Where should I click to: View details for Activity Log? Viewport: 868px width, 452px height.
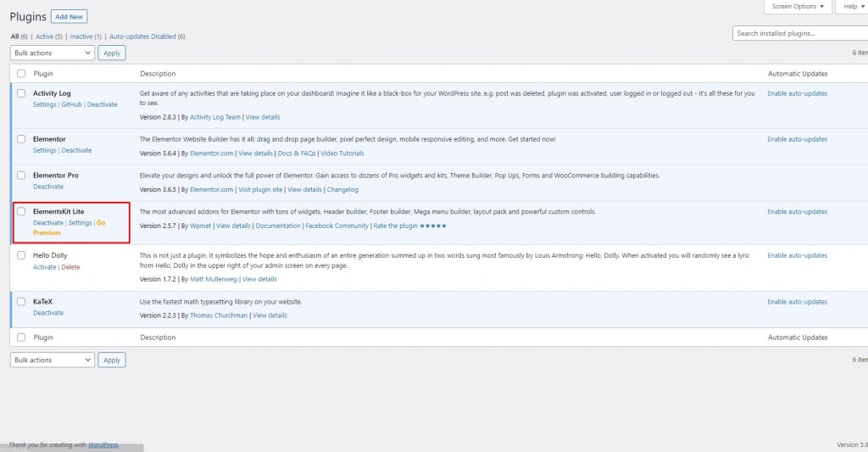(263, 117)
